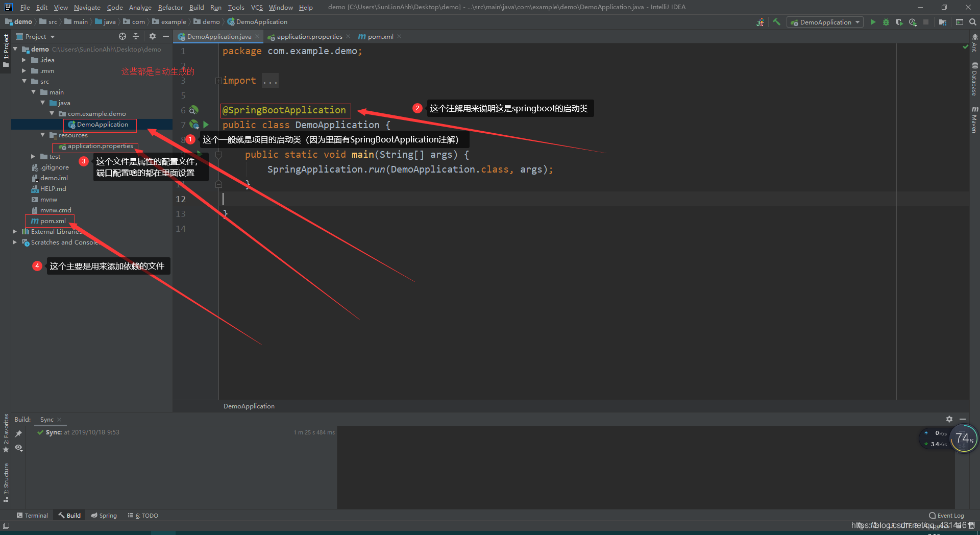The width and height of the screenshot is (980, 535).
Task: Click the JRebel icon in top toolbar
Action: pos(761,22)
